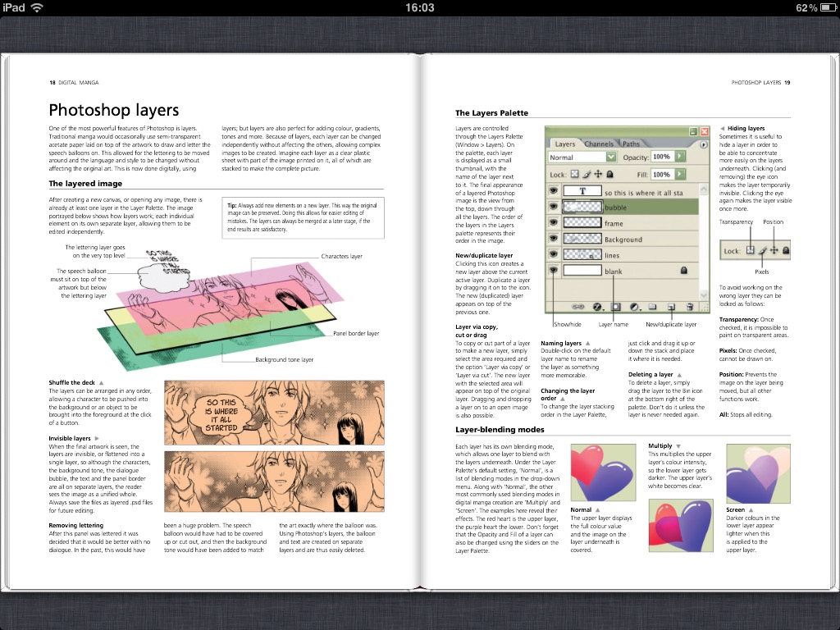Select the frame layer name
The height and width of the screenshot is (630, 840).
coord(614,223)
